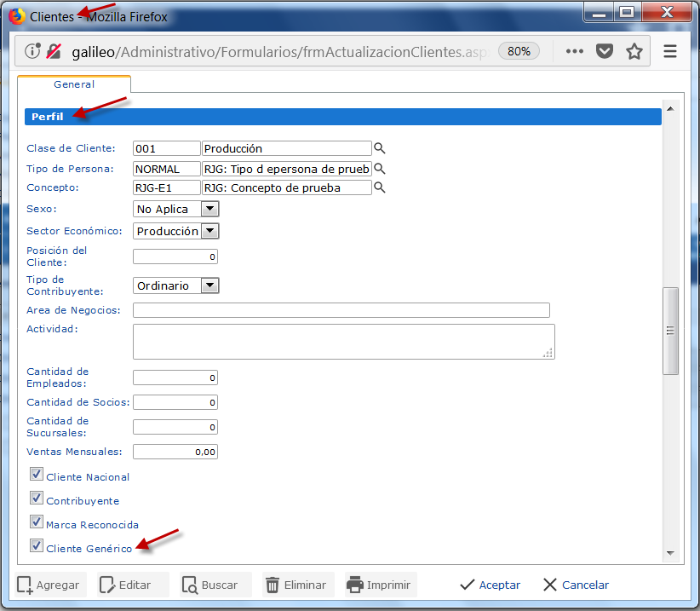Click the magnifier beside Tipo de Persona
The image size is (700, 611).
pos(380,169)
